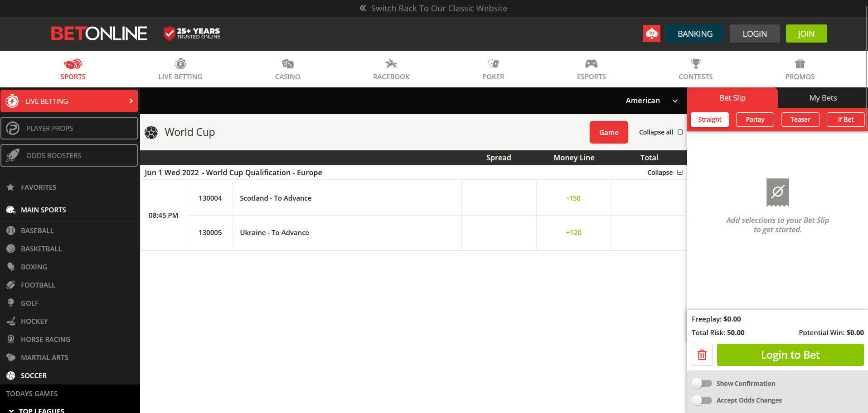Click the red blackjack spade icon in header
Image resolution: width=868 pixels, height=413 pixels.
point(652,34)
